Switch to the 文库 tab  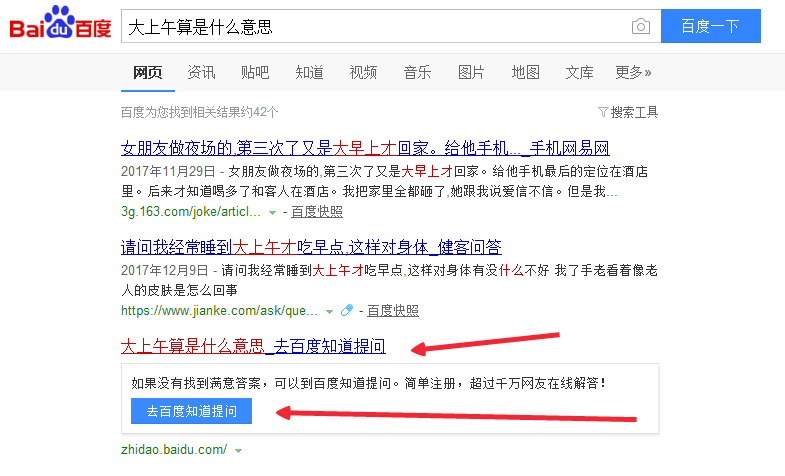pos(579,73)
